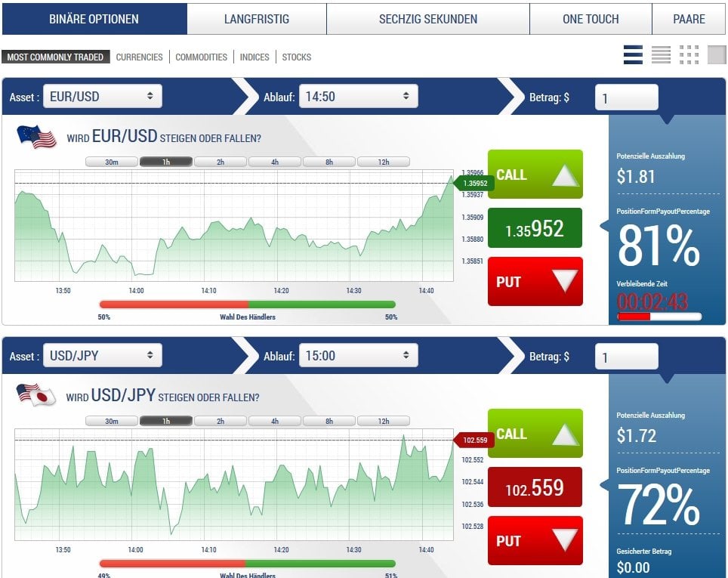Open USD/JPY asset dropdown
The image size is (728, 578).
point(103,355)
